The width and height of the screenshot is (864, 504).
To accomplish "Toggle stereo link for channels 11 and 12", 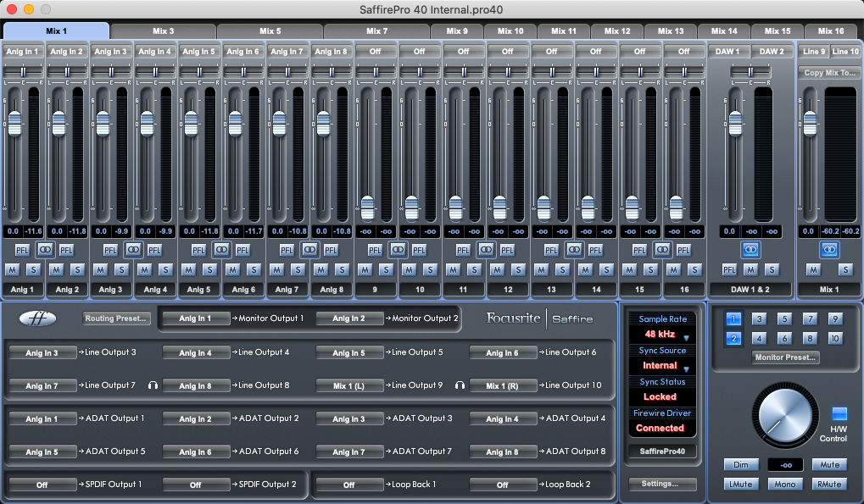I will 486,250.
